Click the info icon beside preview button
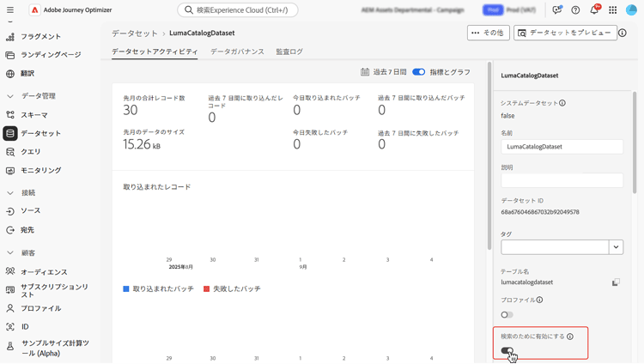This screenshot has width=644, height=364. tap(623, 33)
